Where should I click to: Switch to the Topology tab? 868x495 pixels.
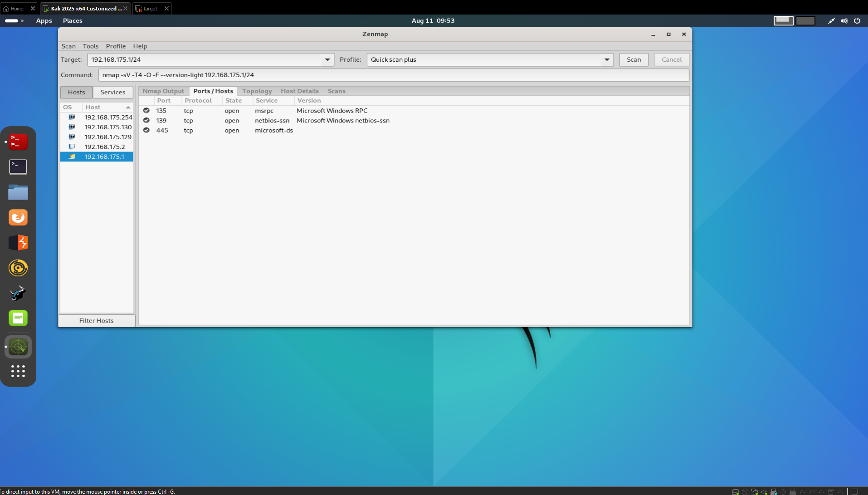(x=257, y=91)
